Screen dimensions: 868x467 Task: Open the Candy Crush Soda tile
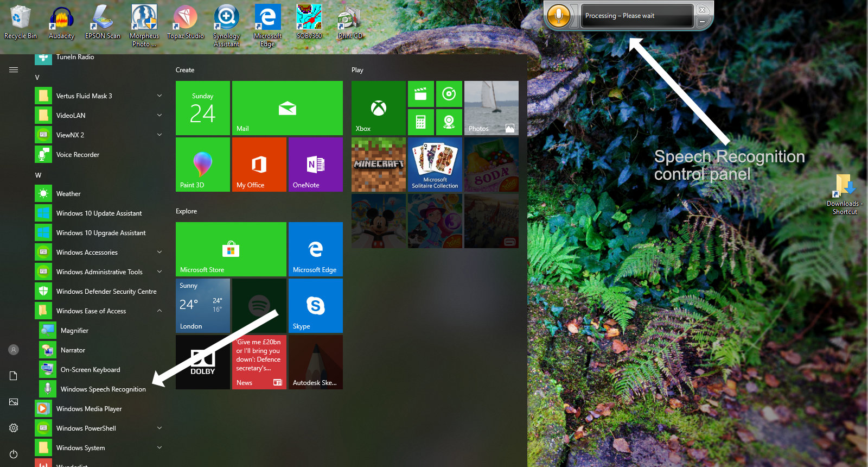click(492, 165)
